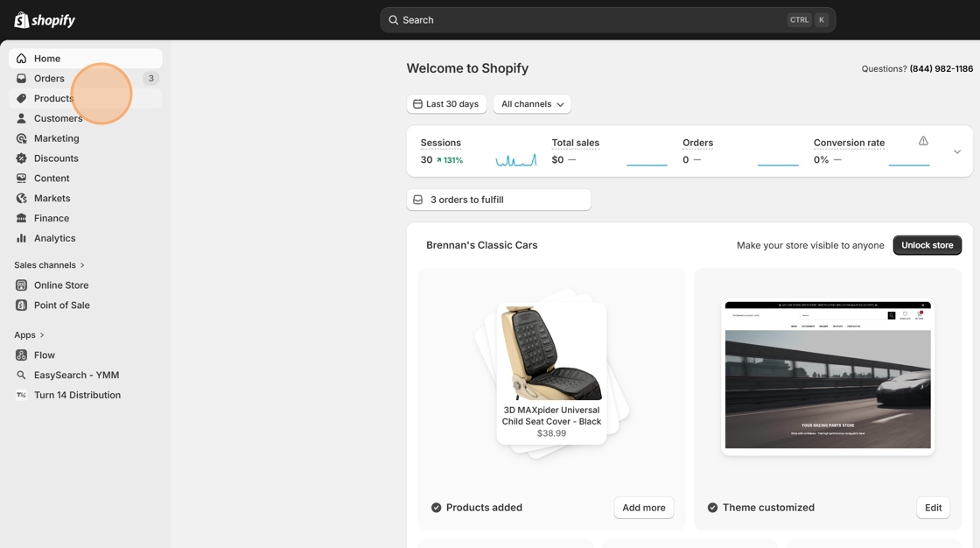The width and height of the screenshot is (980, 548).
Task: Click the Analytics bar chart icon
Action: (x=21, y=238)
